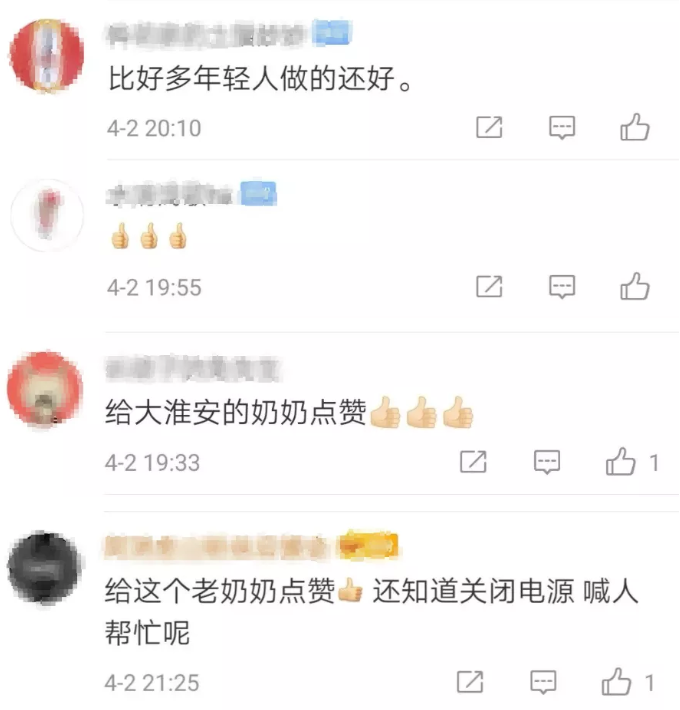Image resolution: width=680 pixels, height=710 pixels.
Task: Reply to the 4-2 19:55 comment
Action: (x=562, y=287)
